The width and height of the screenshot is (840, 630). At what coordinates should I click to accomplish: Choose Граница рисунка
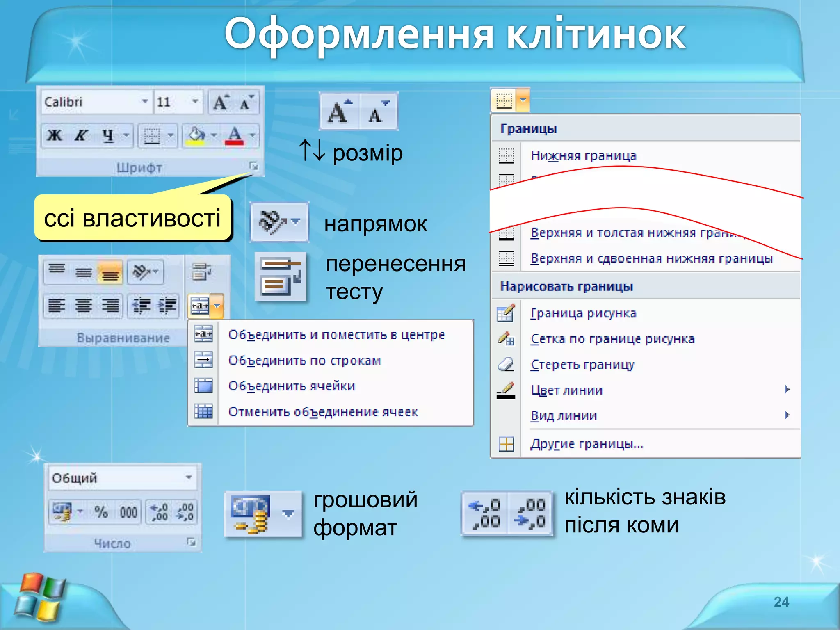click(646, 313)
